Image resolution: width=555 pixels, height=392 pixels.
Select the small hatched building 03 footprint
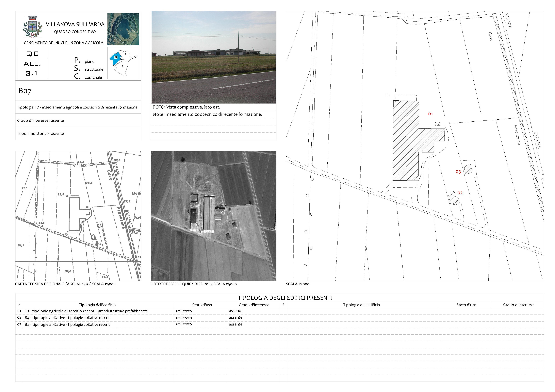click(x=468, y=169)
